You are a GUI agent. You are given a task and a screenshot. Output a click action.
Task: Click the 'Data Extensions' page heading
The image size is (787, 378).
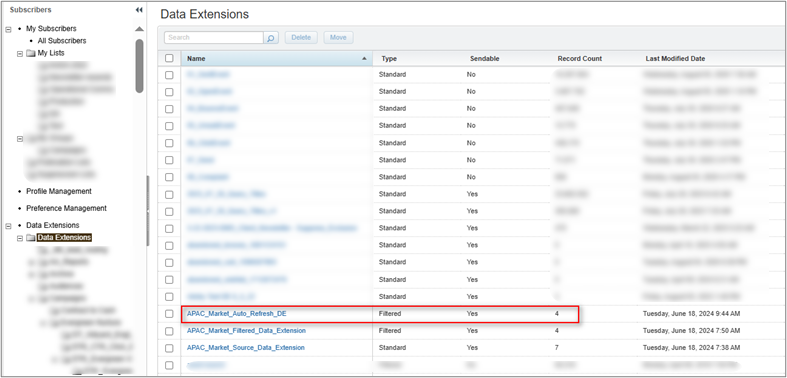pos(205,14)
